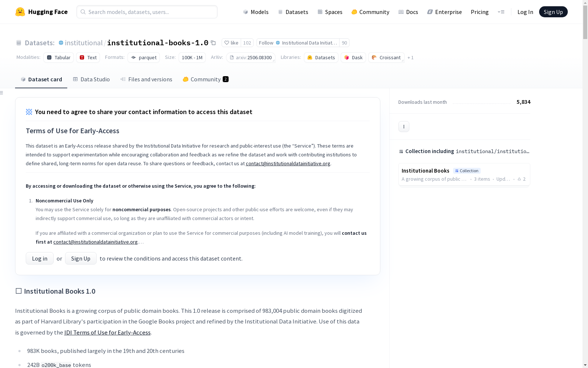Click the search models input field
588x368 pixels.
pyautogui.click(x=147, y=12)
